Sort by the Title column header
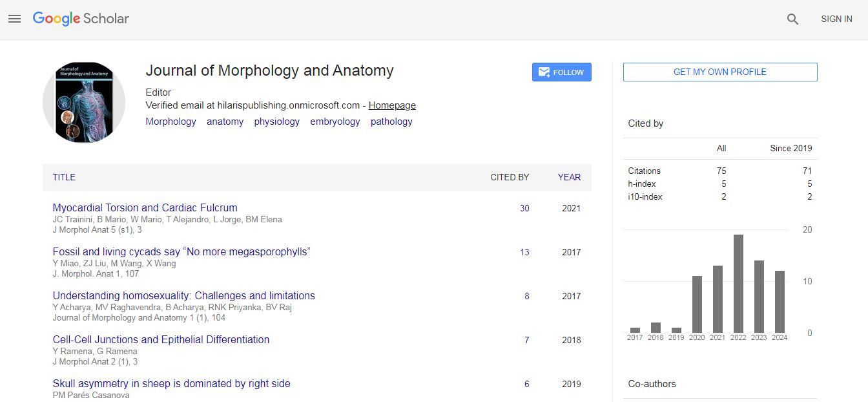Image resolution: width=868 pixels, height=402 pixels. [x=64, y=177]
